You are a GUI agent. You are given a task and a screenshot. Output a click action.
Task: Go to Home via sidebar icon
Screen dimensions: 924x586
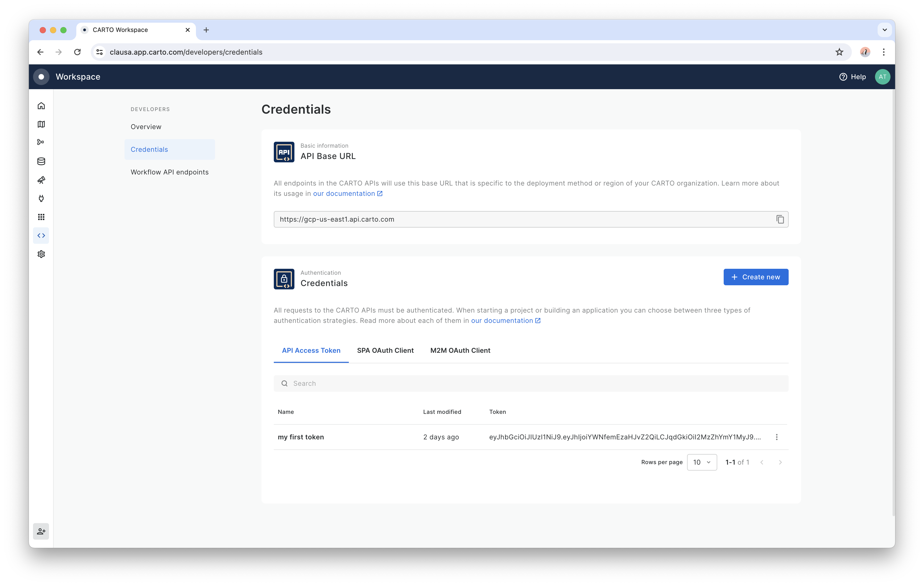41,106
